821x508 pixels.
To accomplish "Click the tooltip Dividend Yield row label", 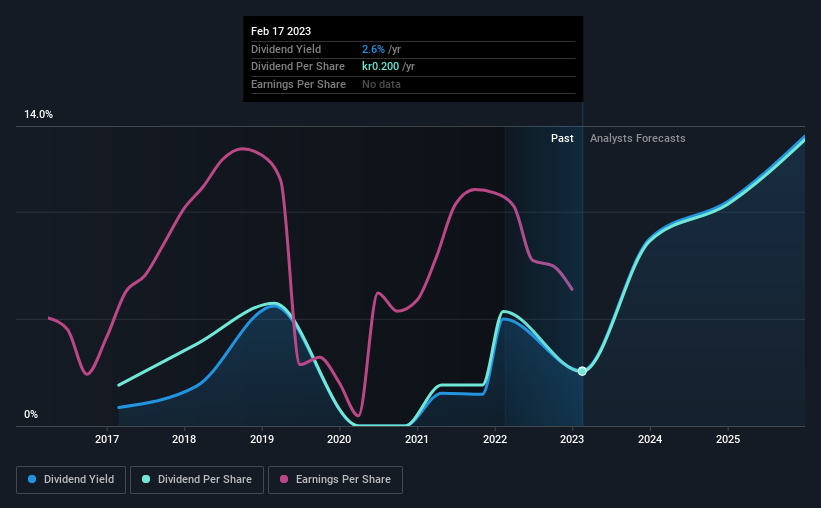I will 286,49.
